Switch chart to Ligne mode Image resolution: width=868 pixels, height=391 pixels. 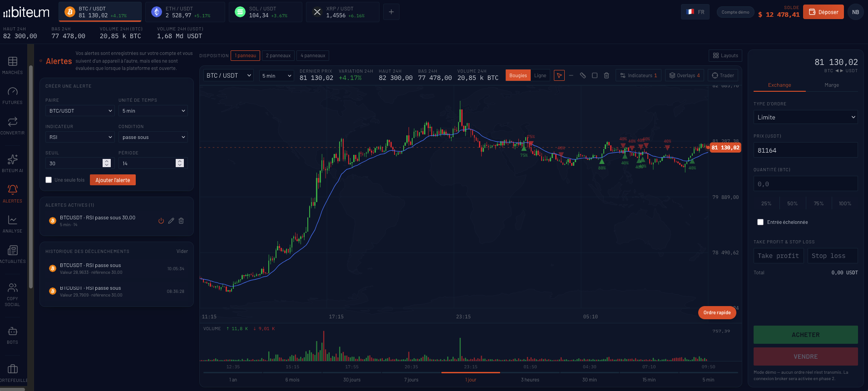[540, 75]
